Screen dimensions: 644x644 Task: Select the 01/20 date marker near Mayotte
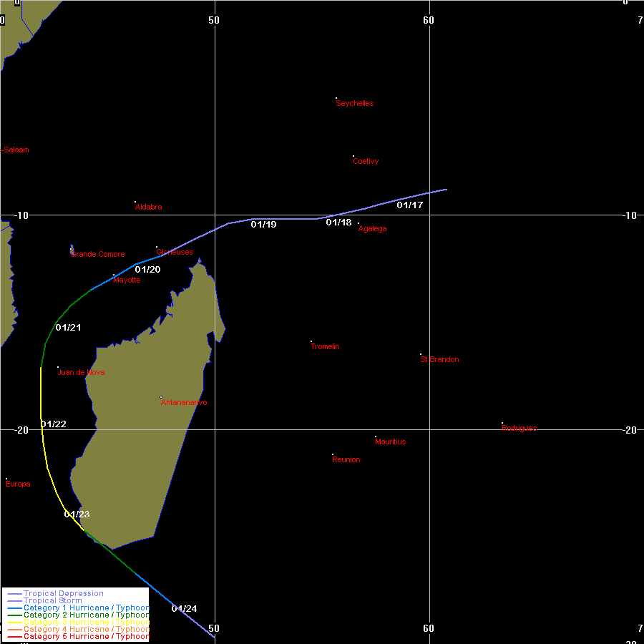coord(147,270)
